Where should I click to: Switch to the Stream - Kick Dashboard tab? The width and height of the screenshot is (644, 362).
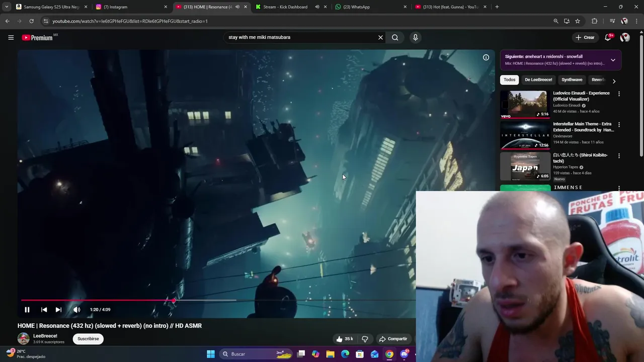click(285, 7)
